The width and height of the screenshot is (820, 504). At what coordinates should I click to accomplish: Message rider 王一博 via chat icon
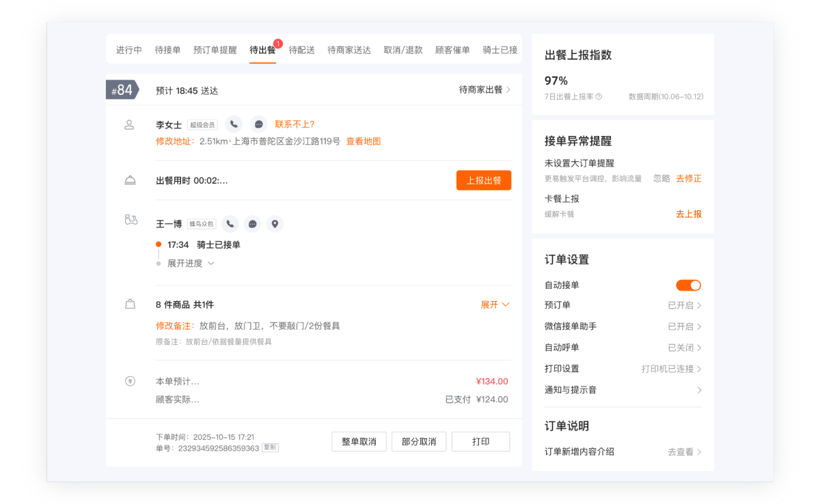pyautogui.click(x=253, y=224)
